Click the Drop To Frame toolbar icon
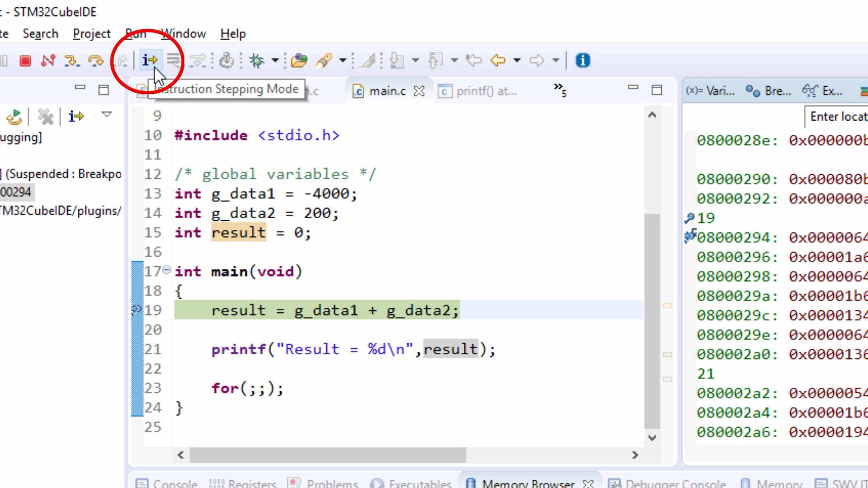This screenshot has width=868, height=488. click(x=174, y=61)
